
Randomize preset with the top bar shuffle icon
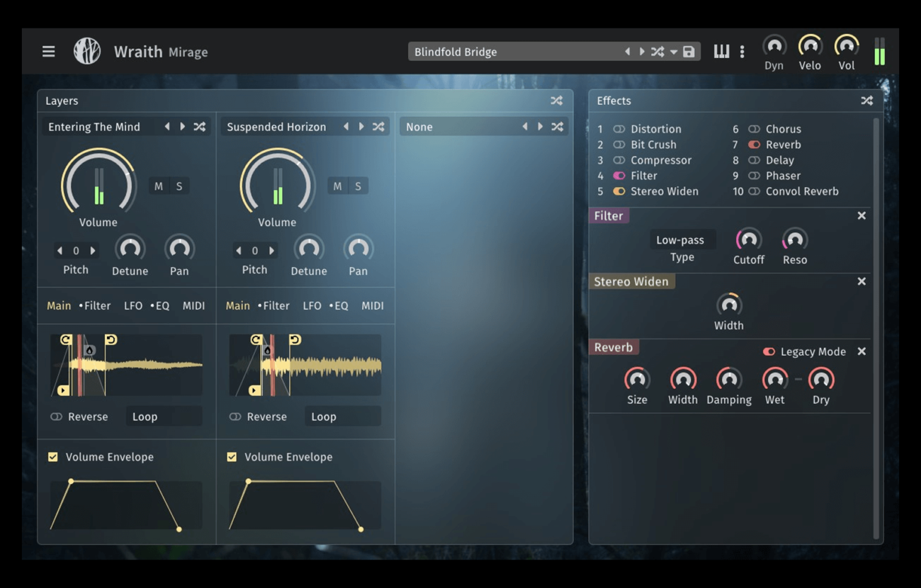coord(657,52)
